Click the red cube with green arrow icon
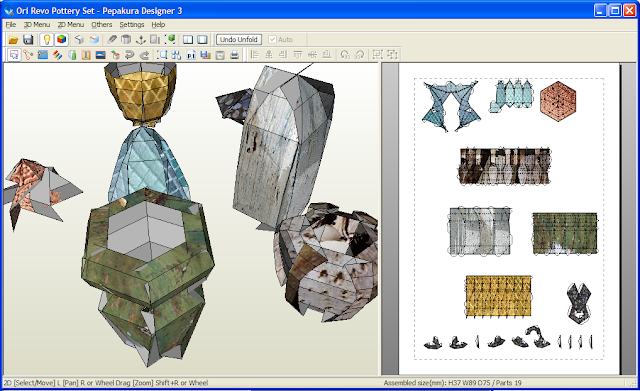The image size is (640, 391). (x=116, y=55)
